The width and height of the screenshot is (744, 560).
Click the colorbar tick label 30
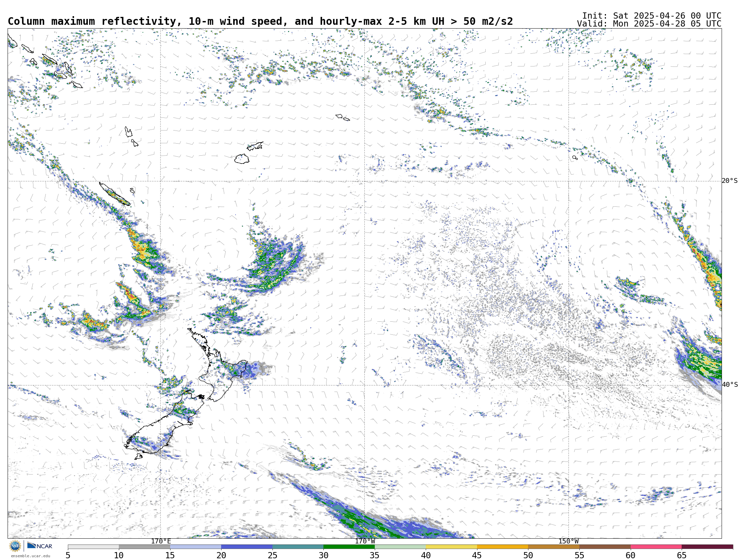click(323, 556)
